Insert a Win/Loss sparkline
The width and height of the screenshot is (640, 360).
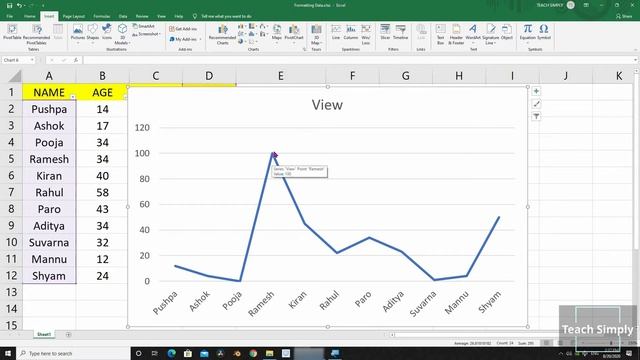pos(366,34)
